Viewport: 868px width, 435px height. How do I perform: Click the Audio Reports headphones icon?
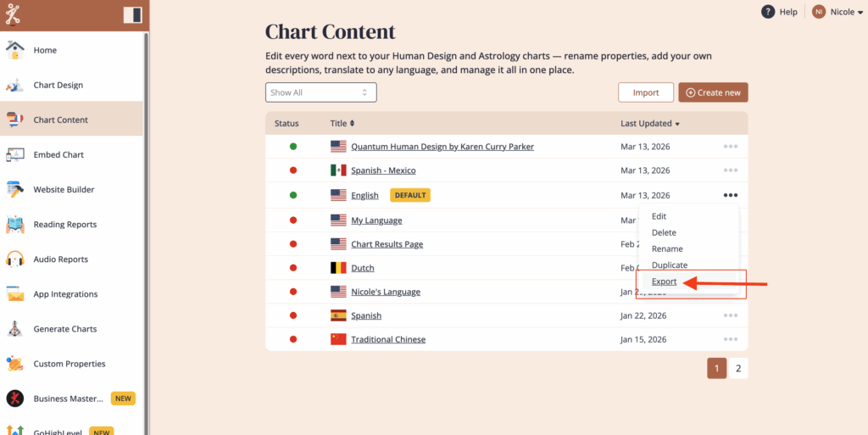(x=14, y=259)
